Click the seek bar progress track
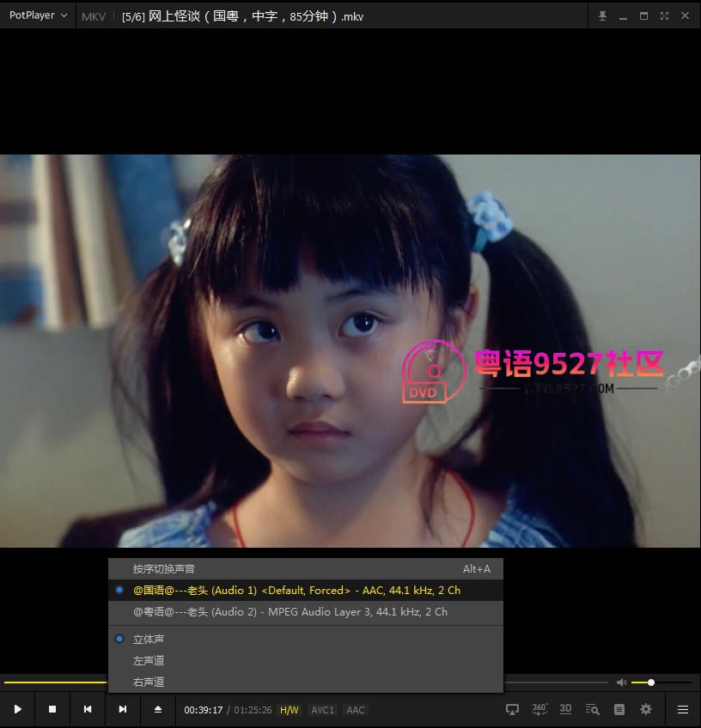This screenshot has height=728, width=701. [556, 682]
